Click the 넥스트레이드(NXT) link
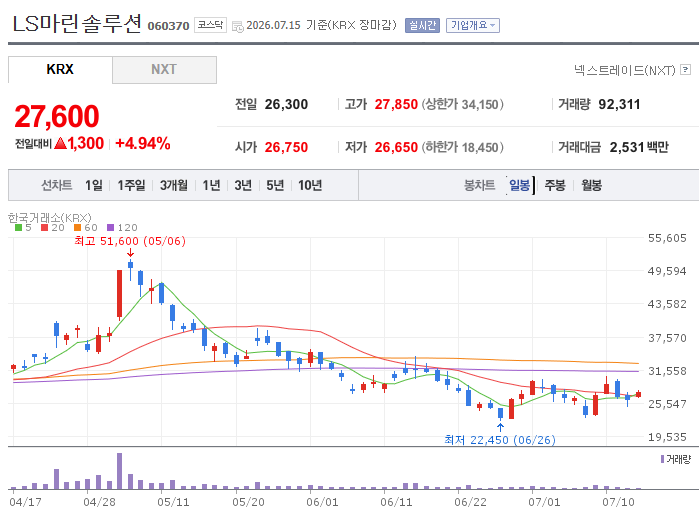Viewport: 699px width, 512px height. pyautogui.click(x=625, y=70)
